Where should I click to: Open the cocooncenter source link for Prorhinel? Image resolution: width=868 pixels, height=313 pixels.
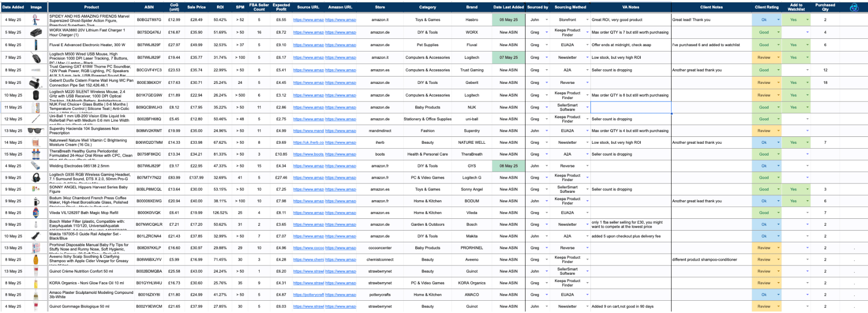coord(308,248)
